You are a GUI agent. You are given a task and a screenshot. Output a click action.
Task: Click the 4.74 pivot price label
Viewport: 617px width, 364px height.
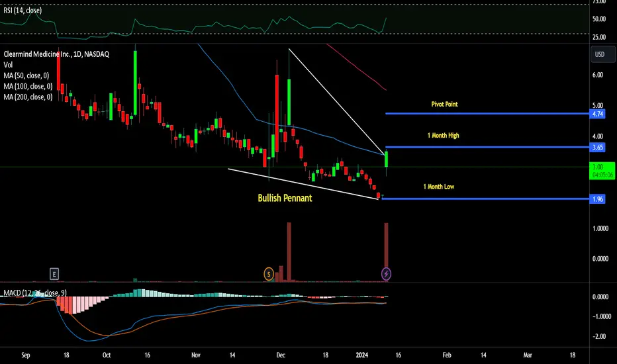(597, 114)
